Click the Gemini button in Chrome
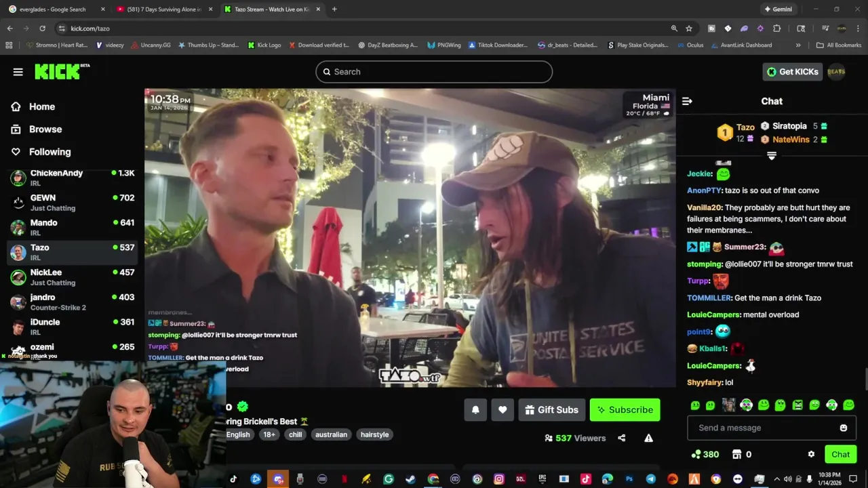This screenshot has height=488, width=868. pyautogui.click(x=777, y=9)
